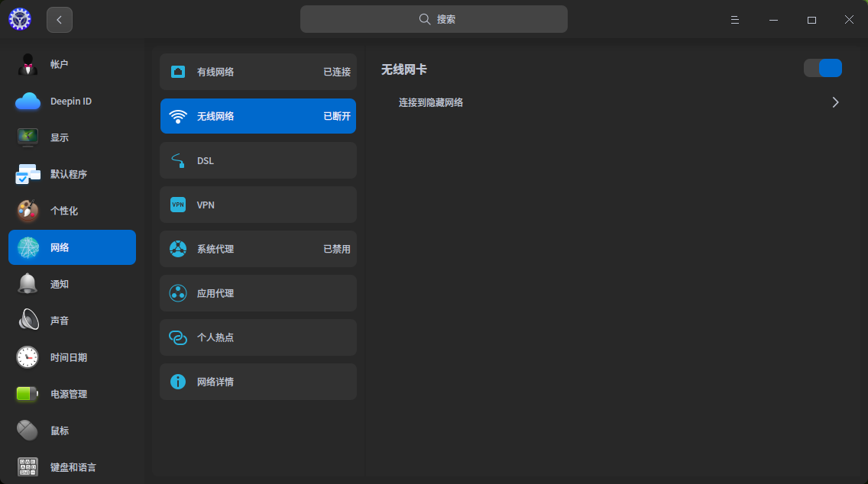The height and width of the screenshot is (484, 868).
Task: Open the hamburger main menu
Action: pos(734,20)
